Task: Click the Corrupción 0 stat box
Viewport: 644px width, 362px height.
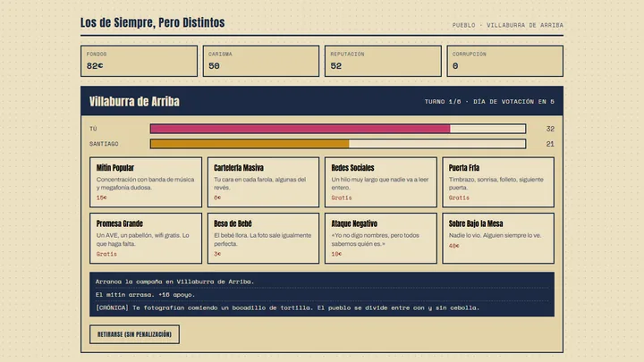Action: pyautogui.click(x=504, y=61)
